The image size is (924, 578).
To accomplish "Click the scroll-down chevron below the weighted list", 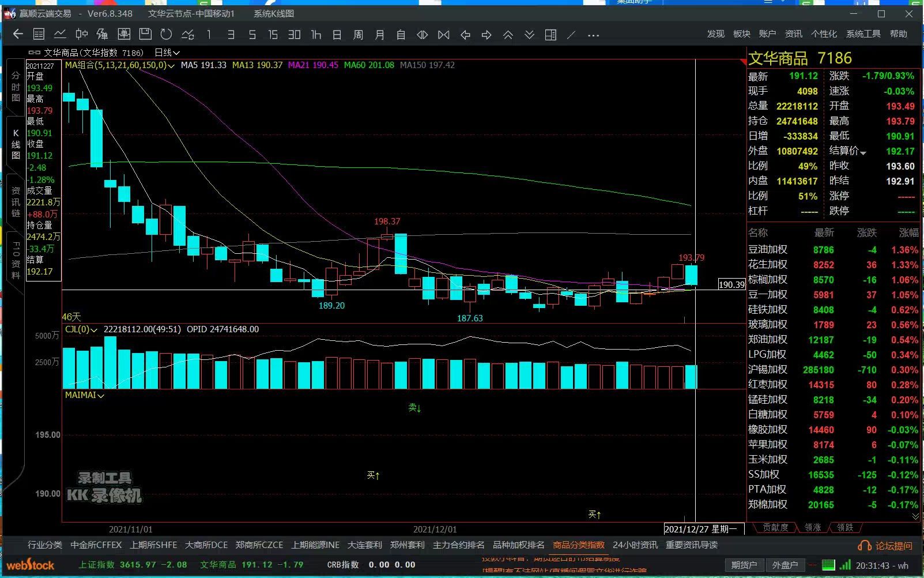I will [x=915, y=516].
